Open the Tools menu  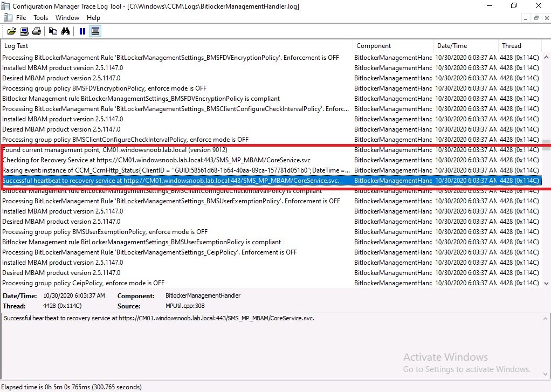tap(41, 18)
